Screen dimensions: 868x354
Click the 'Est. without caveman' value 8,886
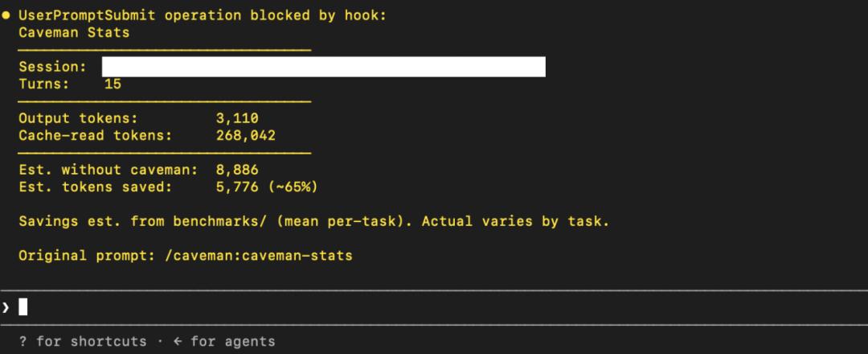click(237, 170)
